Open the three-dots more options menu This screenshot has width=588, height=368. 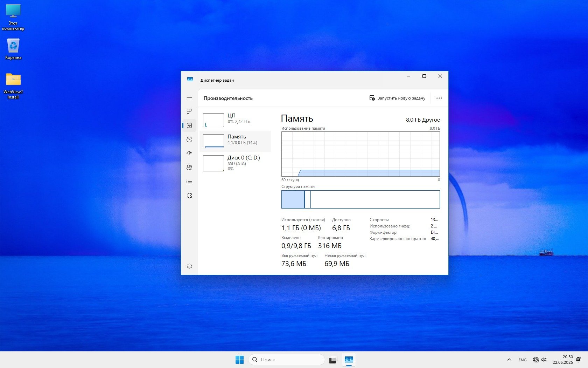tap(439, 98)
